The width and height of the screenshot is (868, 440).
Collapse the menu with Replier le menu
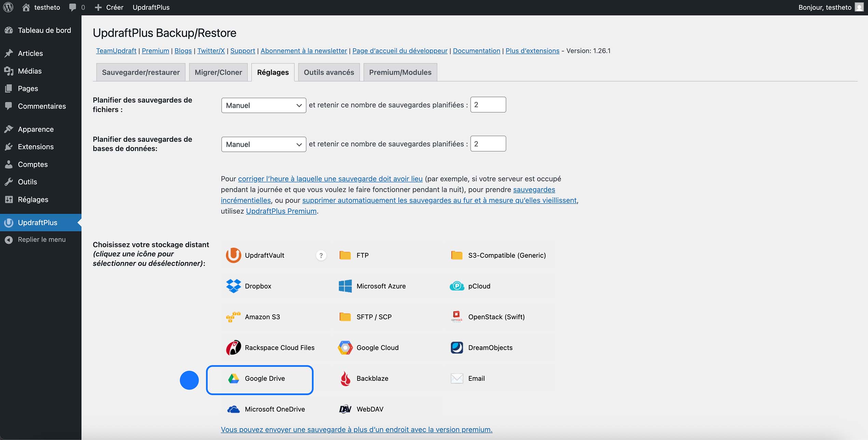tap(41, 240)
